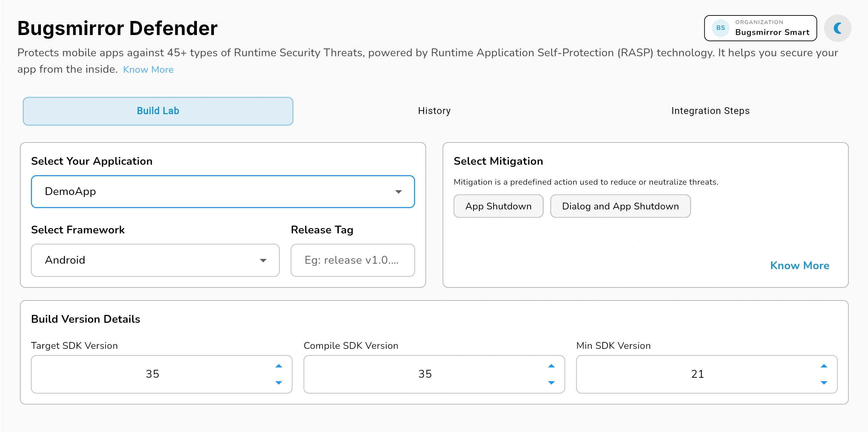The width and height of the screenshot is (868, 432).
Task: Click the Compile SDK Version label
Action: tap(351, 345)
